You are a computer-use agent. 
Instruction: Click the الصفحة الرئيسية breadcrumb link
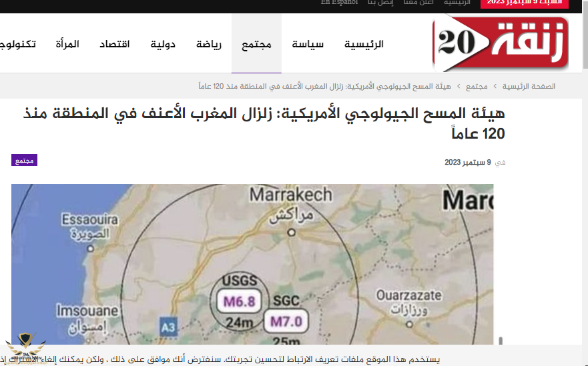click(x=529, y=86)
